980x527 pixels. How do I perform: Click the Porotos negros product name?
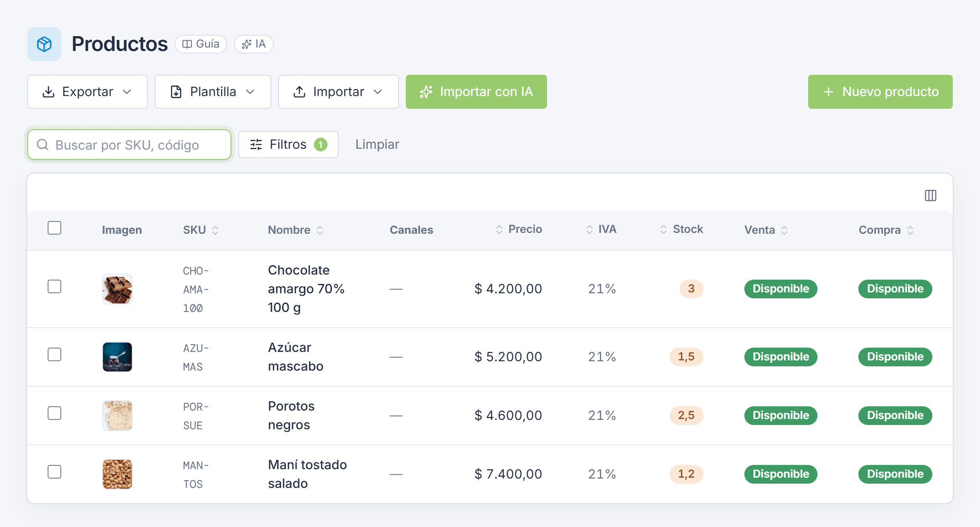(291, 416)
